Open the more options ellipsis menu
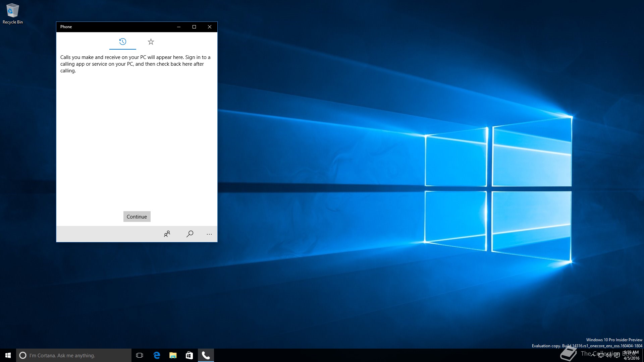This screenshot has height=362, width=644. pos(209,234)
